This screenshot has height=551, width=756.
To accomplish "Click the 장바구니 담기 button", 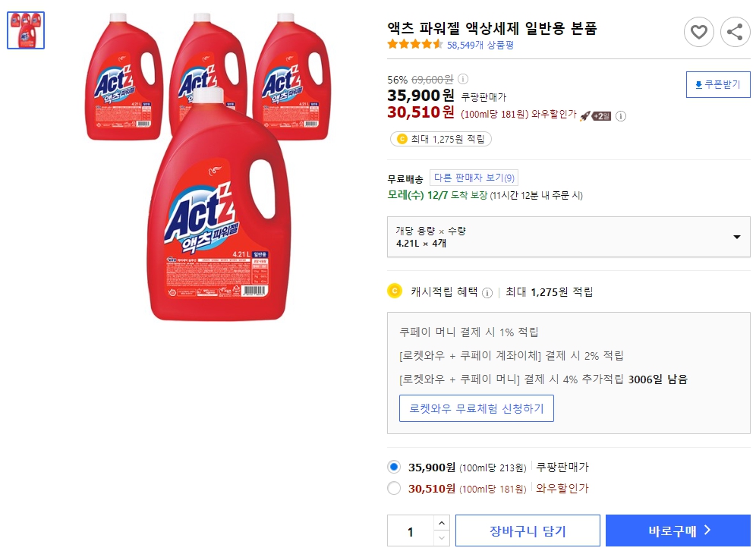I will click(x=527, y=531).
